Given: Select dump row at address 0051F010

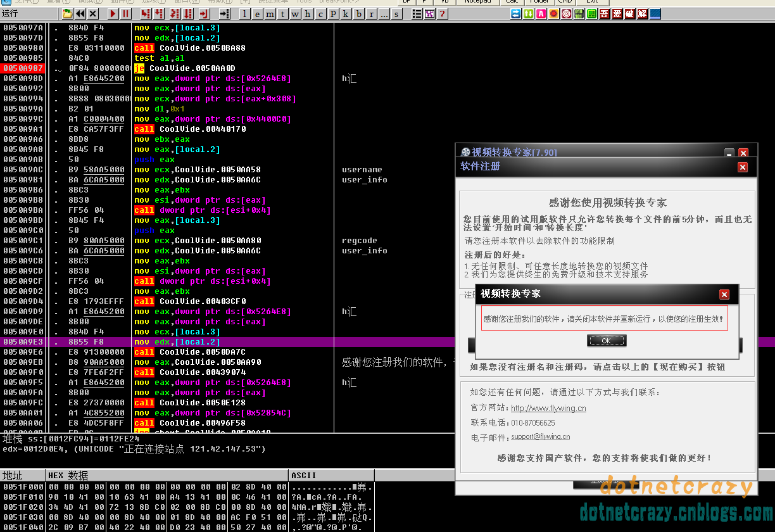Looking at the screenshot, I should pyautogui.click(x=187, y=497).
